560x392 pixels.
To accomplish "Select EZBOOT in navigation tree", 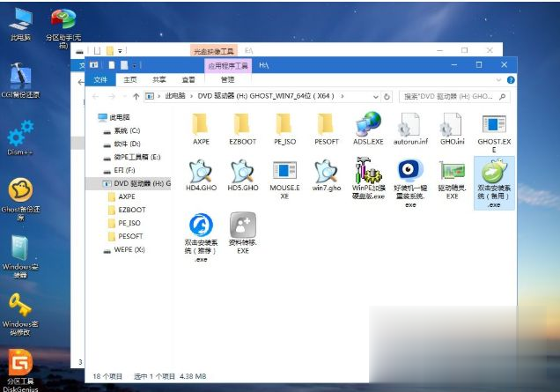I will 127,211.
